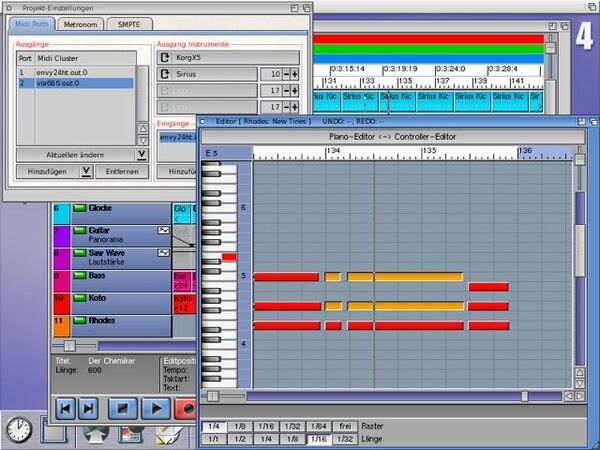Click the track list zoom slider handle
Screen dimensions: 600x450
(x=68, y=345)
